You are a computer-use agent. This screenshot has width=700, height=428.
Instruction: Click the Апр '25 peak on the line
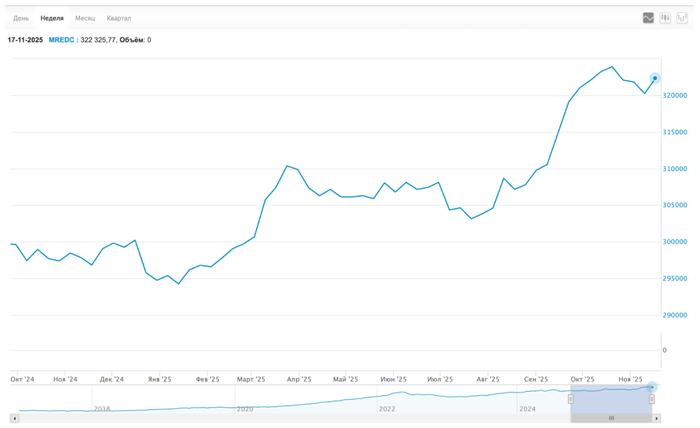287,166
